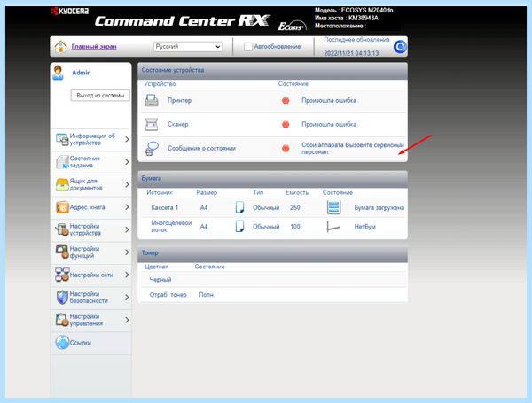Open Настройки управления menu item
This screenshot has width=532, height=403.
click(x=91, y=320)
